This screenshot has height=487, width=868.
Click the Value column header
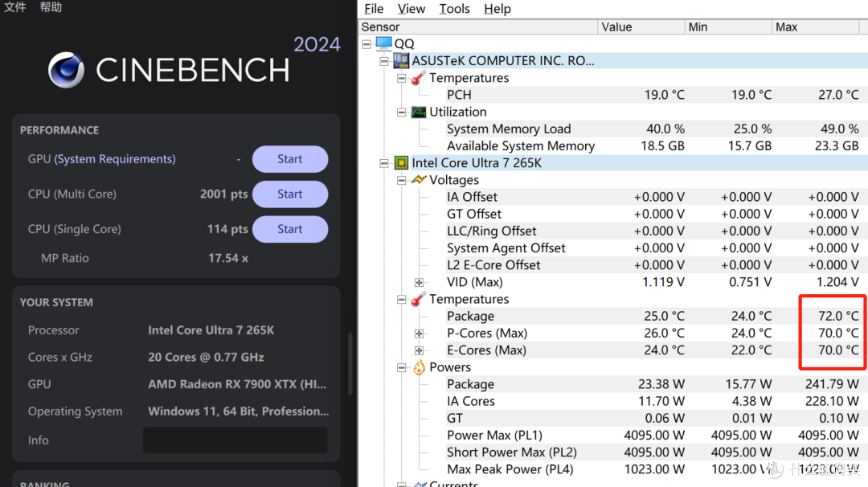[x=641, y=27]
